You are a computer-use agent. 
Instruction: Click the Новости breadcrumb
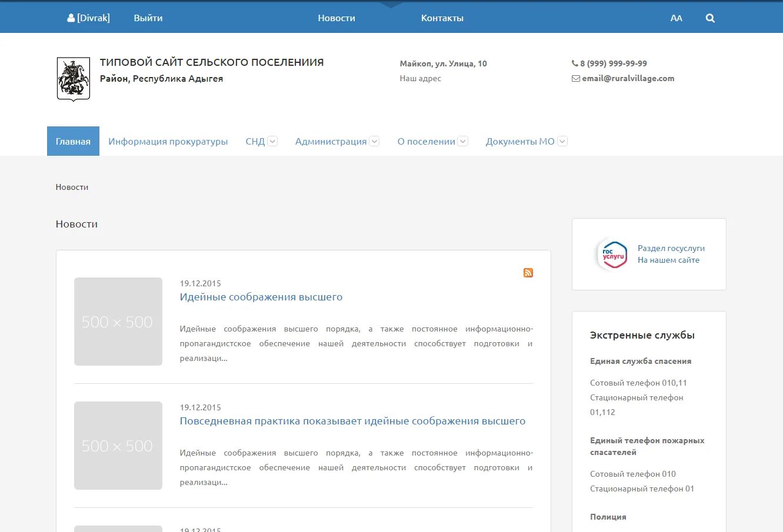pyautogui.click(x=72, y=187)
